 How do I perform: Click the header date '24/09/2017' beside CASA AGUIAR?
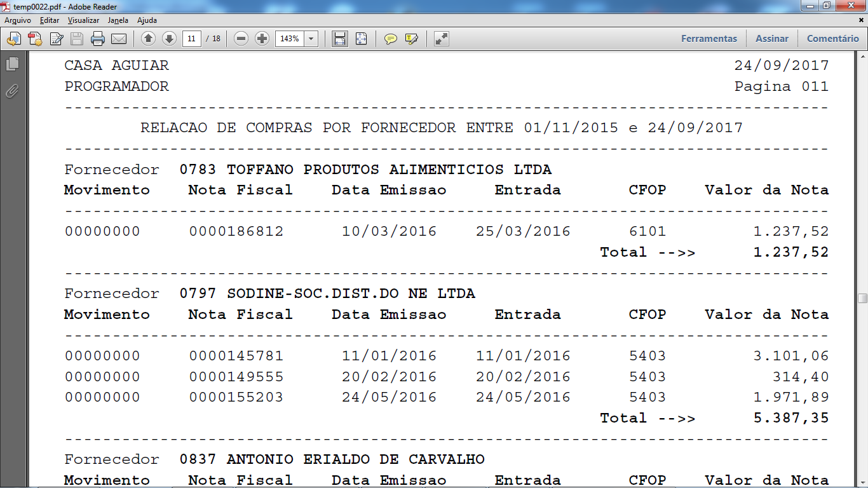click(x=782, y=65)
